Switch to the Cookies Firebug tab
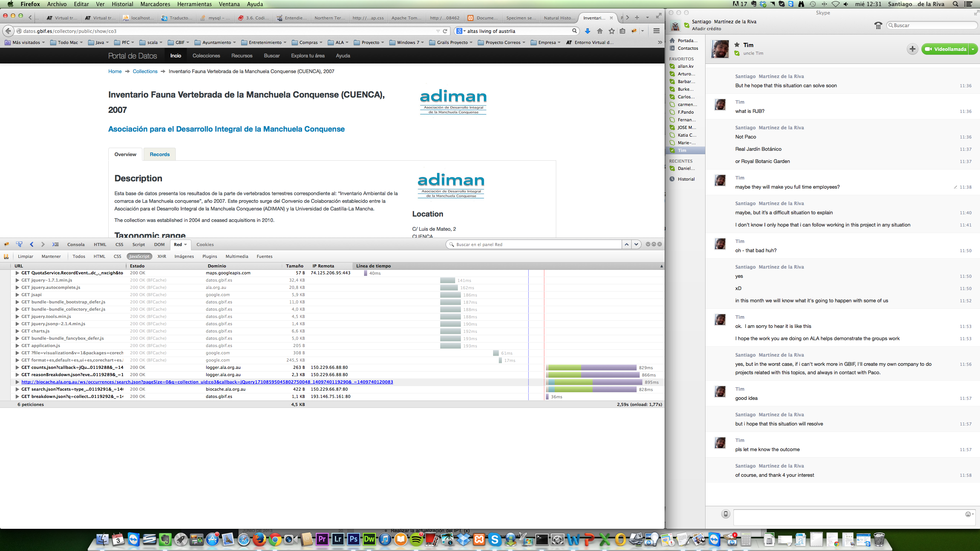The image size is (980, 551). point(205,245)
